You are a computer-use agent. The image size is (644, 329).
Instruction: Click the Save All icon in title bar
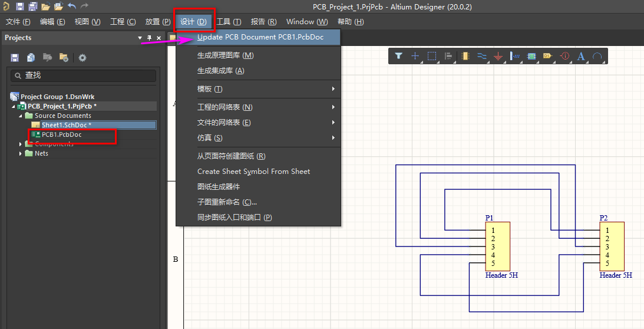tap(32, 6)
